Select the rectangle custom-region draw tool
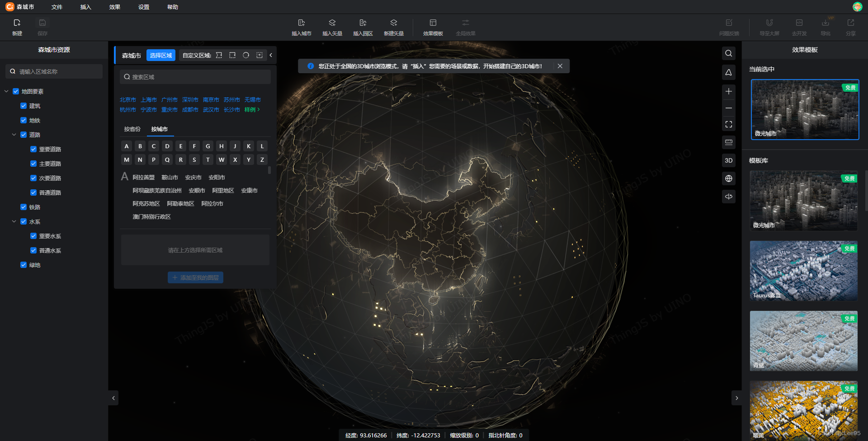Screen dimensions: 868x441 [x=232, y=55]
